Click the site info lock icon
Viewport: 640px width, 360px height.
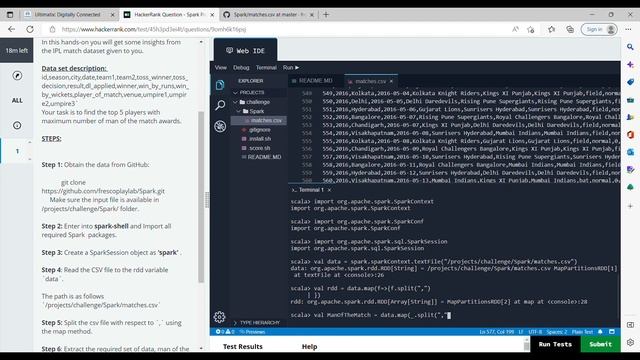(x=52, y=29)
